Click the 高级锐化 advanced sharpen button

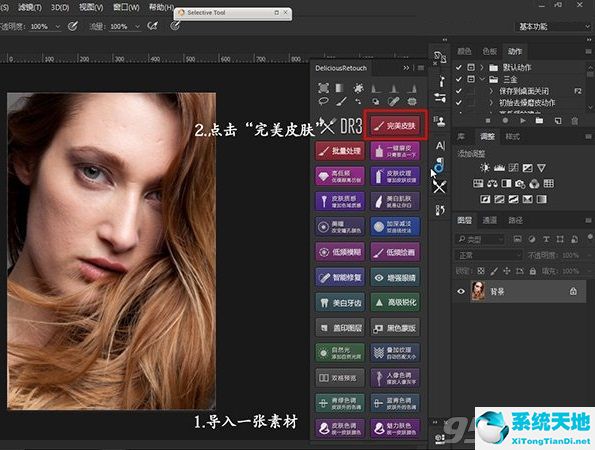395,302
